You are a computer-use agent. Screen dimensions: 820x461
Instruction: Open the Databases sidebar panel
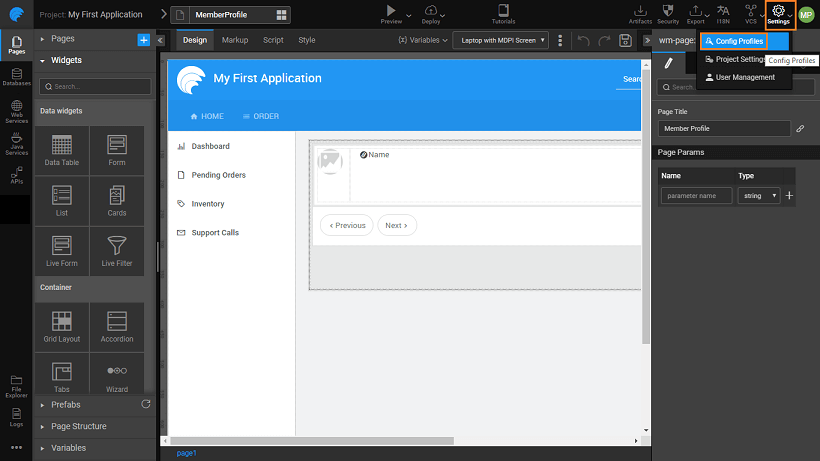point(16,76)
